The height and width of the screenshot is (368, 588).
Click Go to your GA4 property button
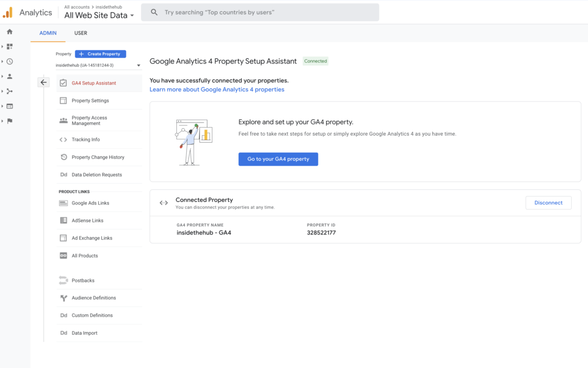point(278,159)
